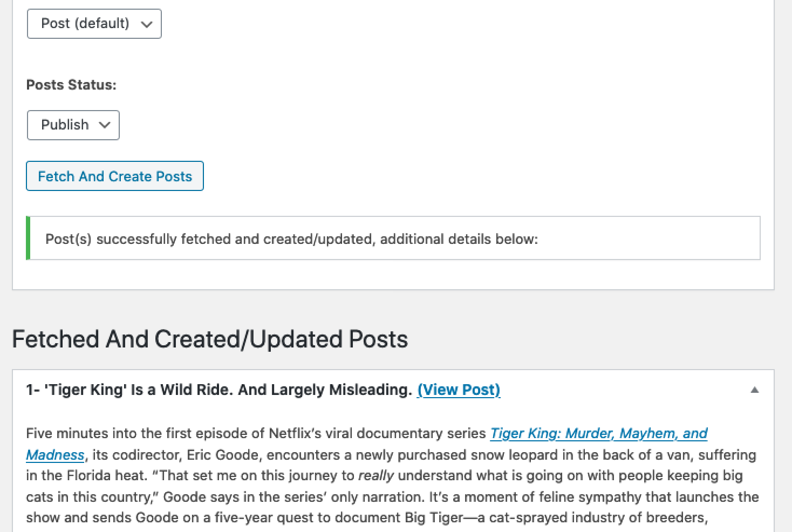
Task: Open the Post (default) type dropdown
Action: point(94,24)
